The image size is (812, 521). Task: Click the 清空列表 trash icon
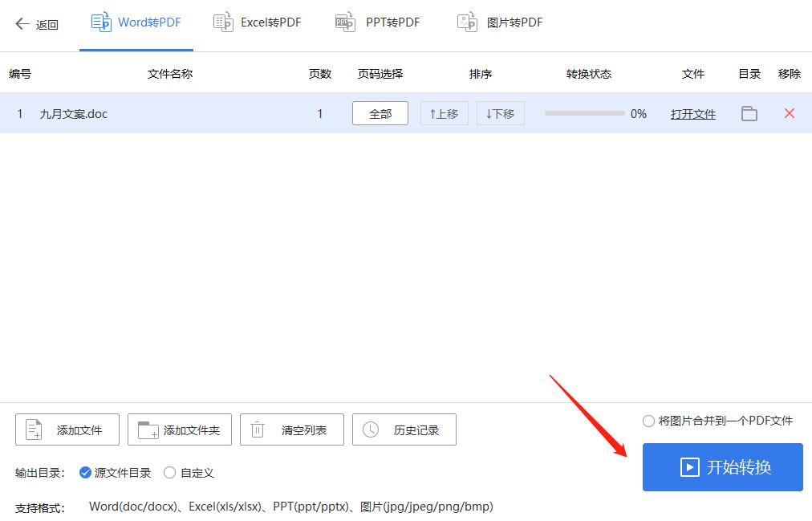(257, 429)
